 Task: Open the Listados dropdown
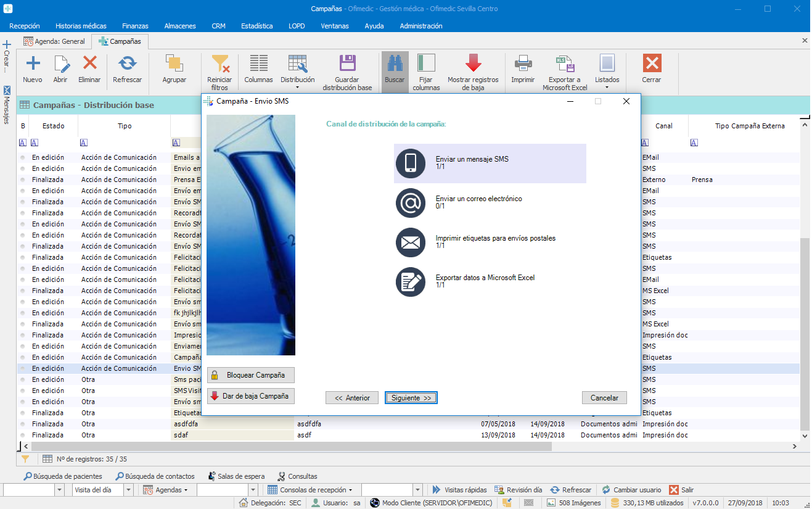pyautogui.click(x=607, y=88)
